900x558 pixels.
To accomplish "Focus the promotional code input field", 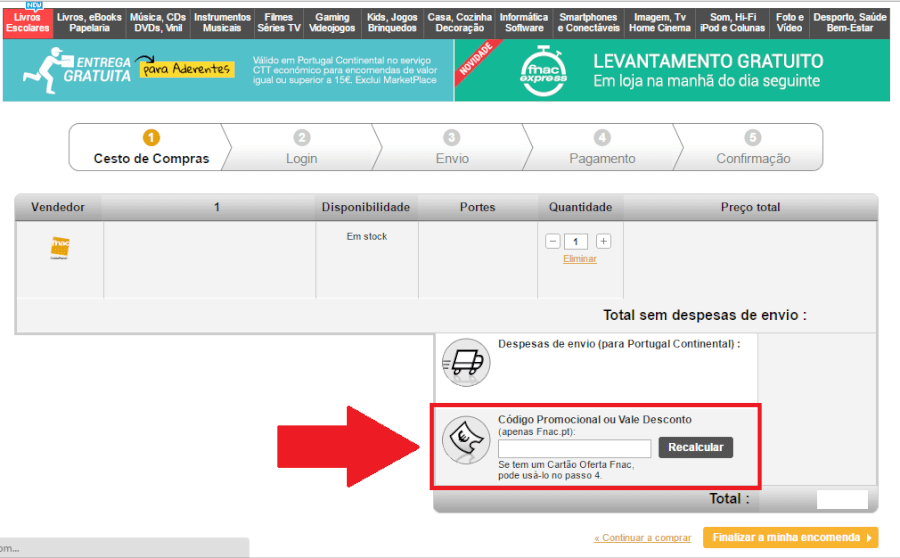I will 575,448.
